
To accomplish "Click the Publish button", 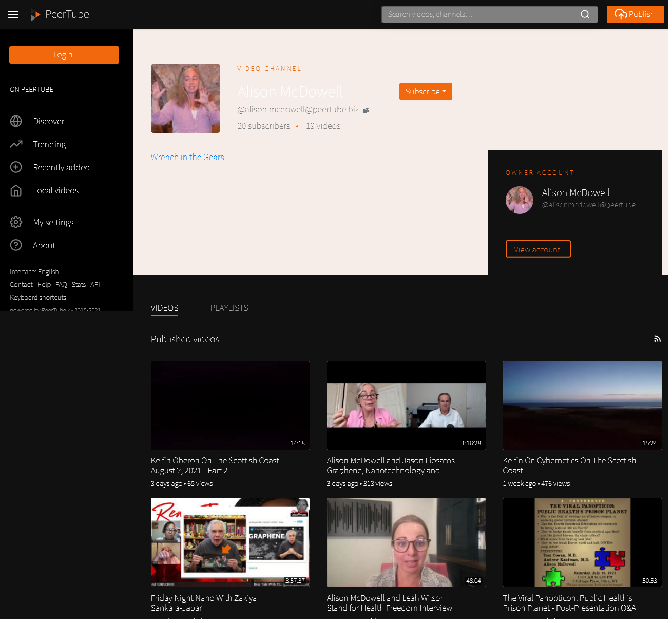I will [635, 14].
